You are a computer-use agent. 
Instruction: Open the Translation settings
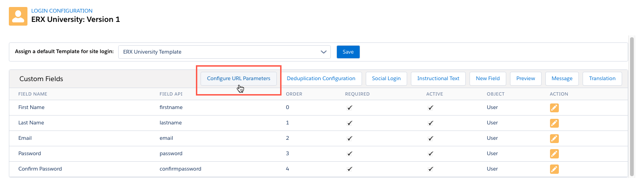(x=602, y=78)
